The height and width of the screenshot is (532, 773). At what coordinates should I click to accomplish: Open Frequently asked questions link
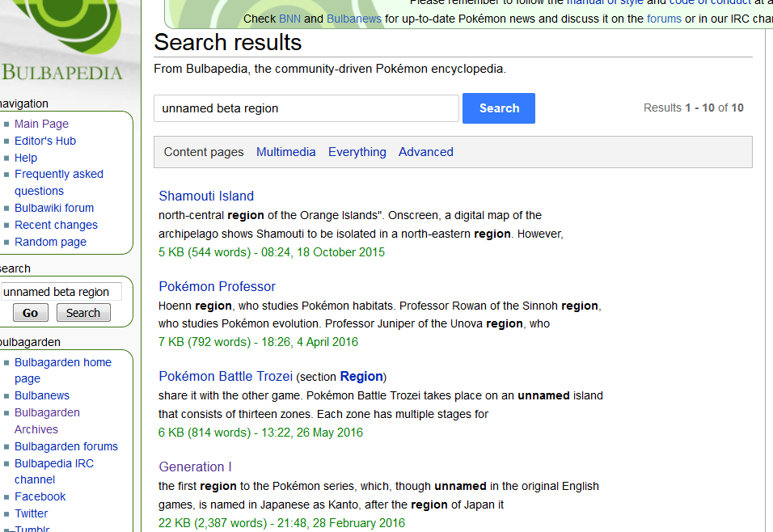[x=59, y=183]
